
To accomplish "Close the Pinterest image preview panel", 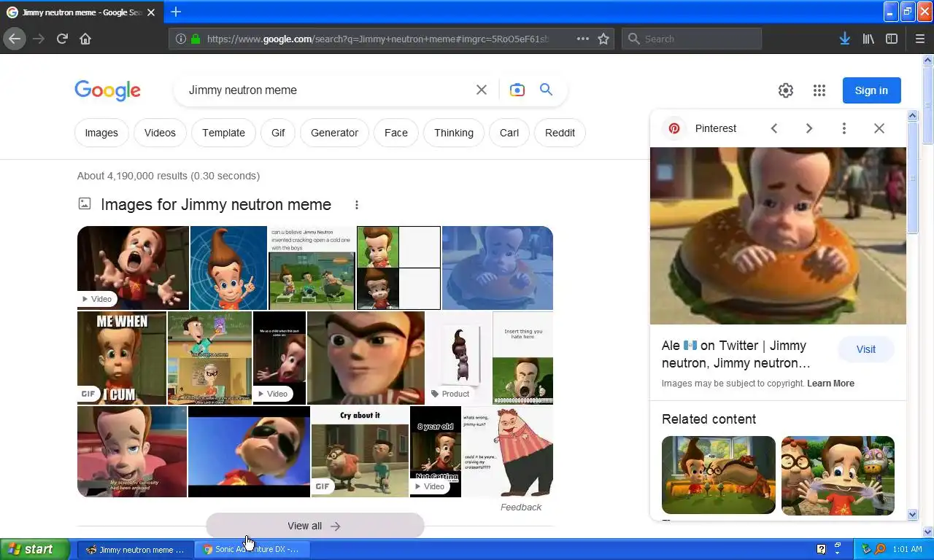I will [879, 128].
